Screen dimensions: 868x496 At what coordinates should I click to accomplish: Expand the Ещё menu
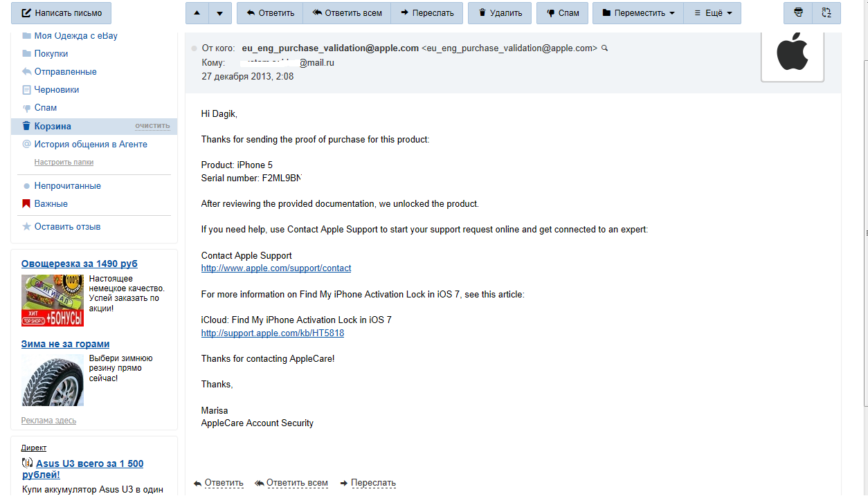pyautogui.click(x=712, y=13)
